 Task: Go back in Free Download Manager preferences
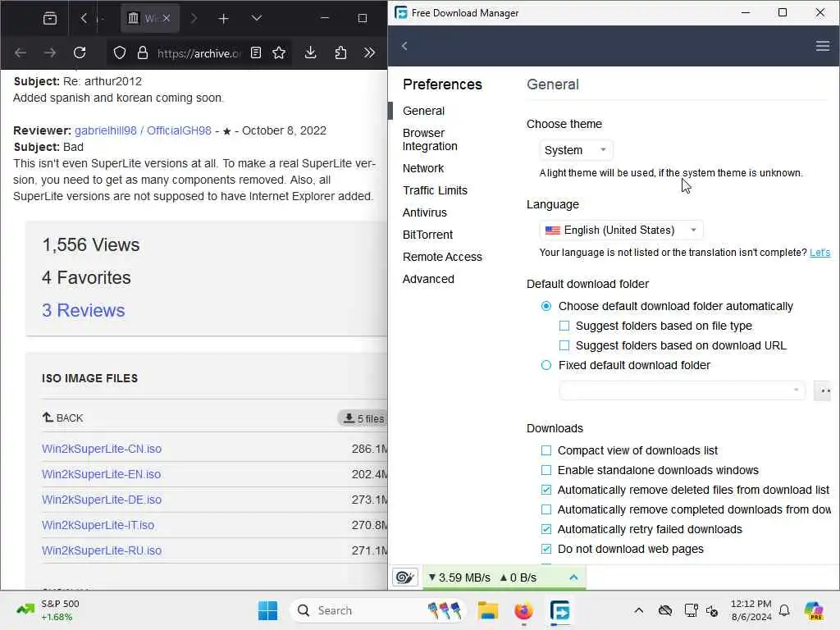tap(404, 46)
